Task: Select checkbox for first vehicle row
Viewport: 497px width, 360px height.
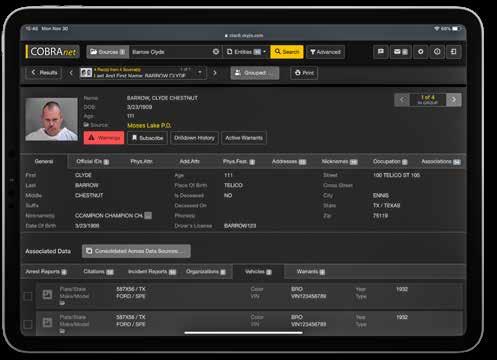Action: 28,296
